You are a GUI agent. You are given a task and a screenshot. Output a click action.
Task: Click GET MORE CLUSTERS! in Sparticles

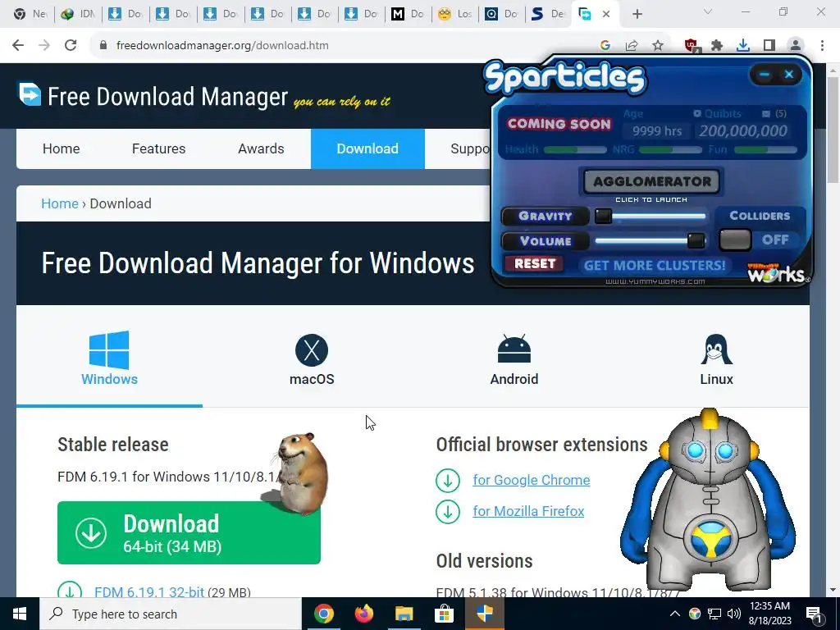654,265
